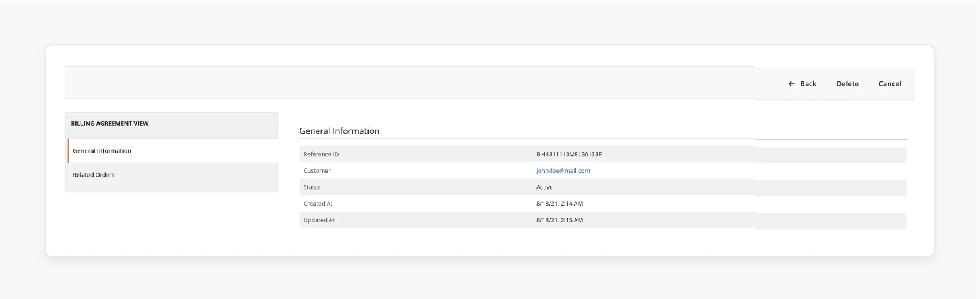Click the Reference ID label
The image size is (980, 299).
click(321, 154)
